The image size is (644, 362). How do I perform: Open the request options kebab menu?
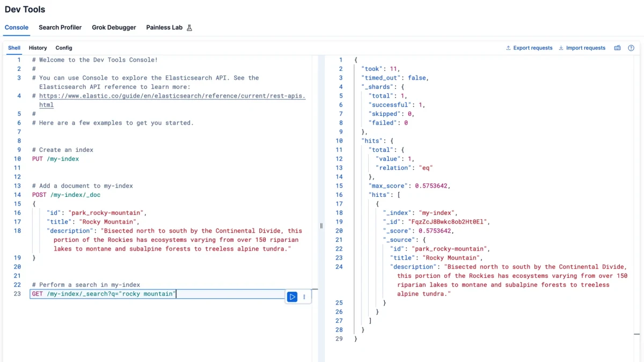pos(304,297)
